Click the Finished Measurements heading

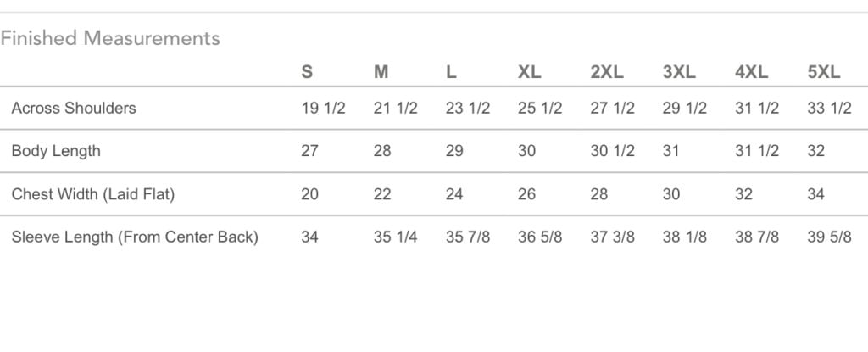110,38
